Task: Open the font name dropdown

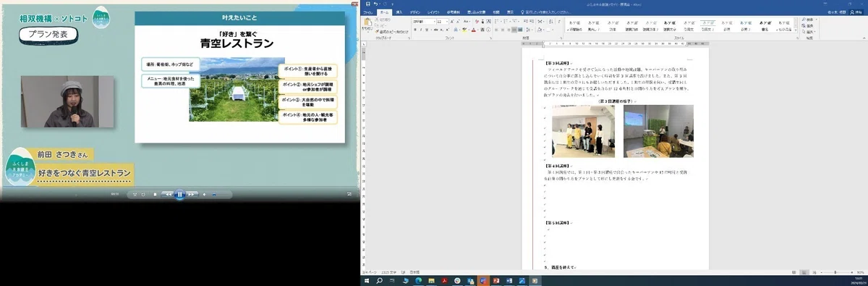Action: coord(435,22)
